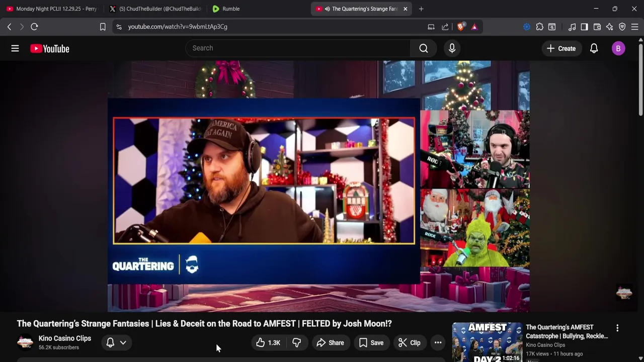
Task: Open the tab search icon in toolbar
Action: point(552,27)
